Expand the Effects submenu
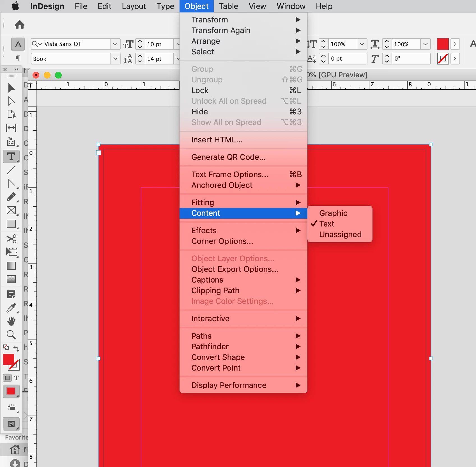The image size is (476, 467). pos(243,230)
